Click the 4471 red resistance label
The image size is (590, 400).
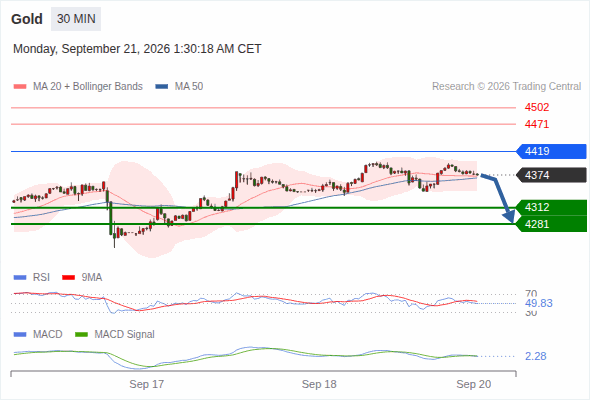point(537,124)
